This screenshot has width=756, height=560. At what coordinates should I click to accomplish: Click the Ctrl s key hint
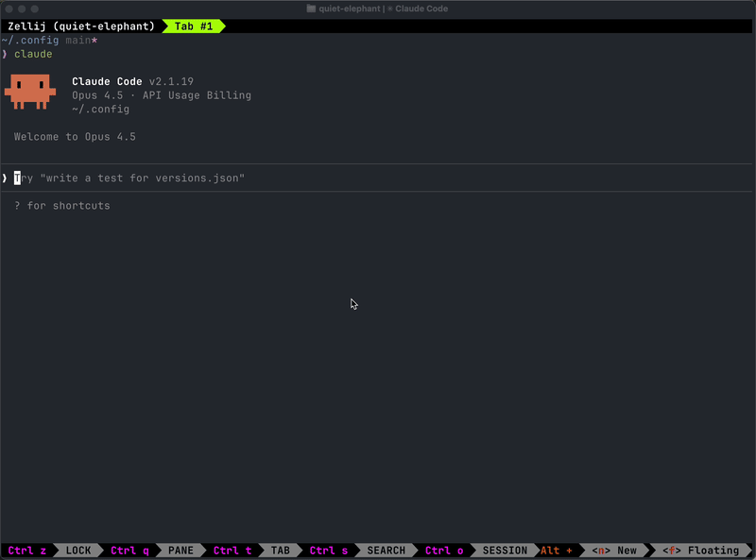click(328, 551)
